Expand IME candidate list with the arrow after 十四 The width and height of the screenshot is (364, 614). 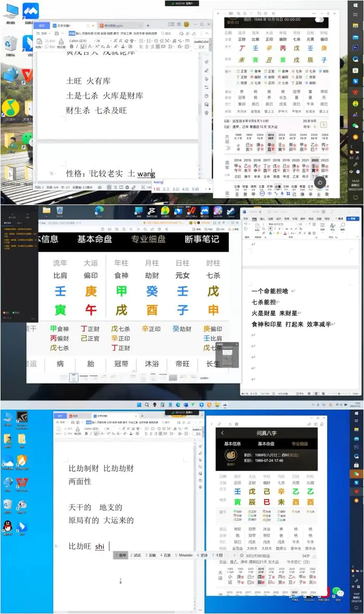(x=234, y=555)
